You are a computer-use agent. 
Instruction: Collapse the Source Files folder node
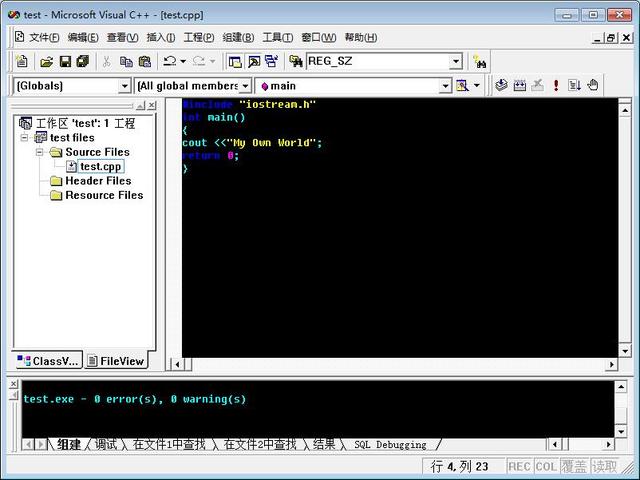[40, 152]
